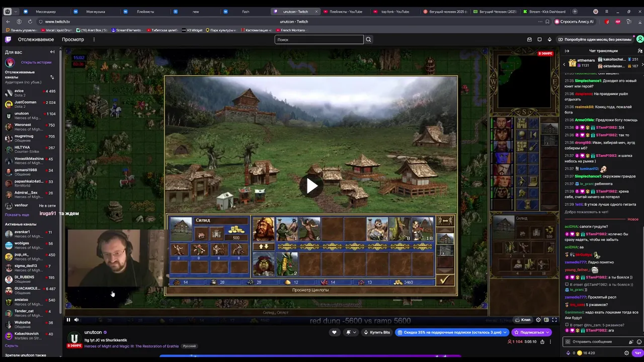Open the chat emote picker icon
This screenshot has height=362, width=644.
[639, 342]
